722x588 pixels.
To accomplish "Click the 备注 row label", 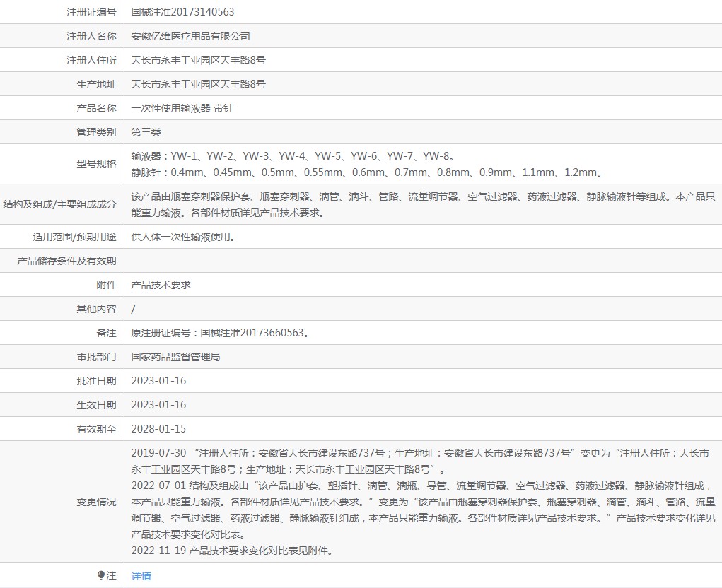I will [x=106, y=333].
